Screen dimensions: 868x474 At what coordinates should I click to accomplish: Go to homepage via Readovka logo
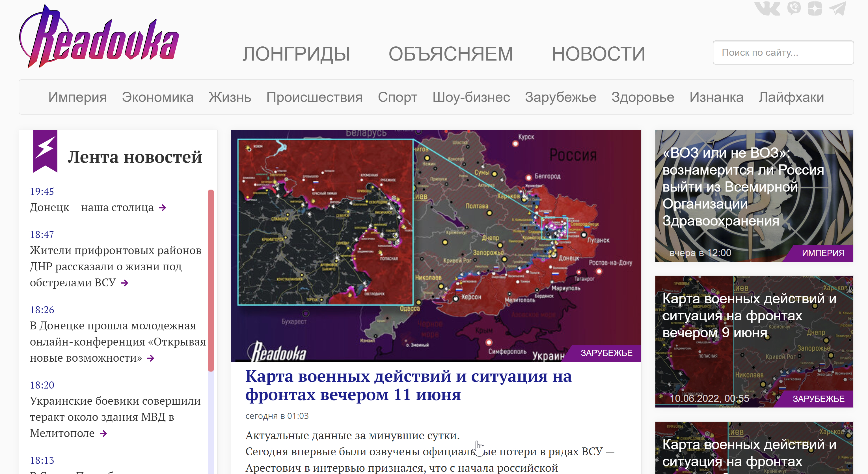[x=99, y=37]
